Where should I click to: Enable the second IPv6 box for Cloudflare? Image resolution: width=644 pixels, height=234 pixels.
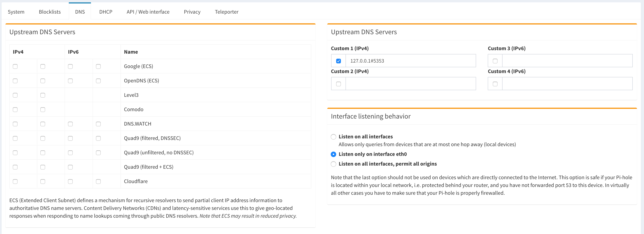(x=98, y=182)
